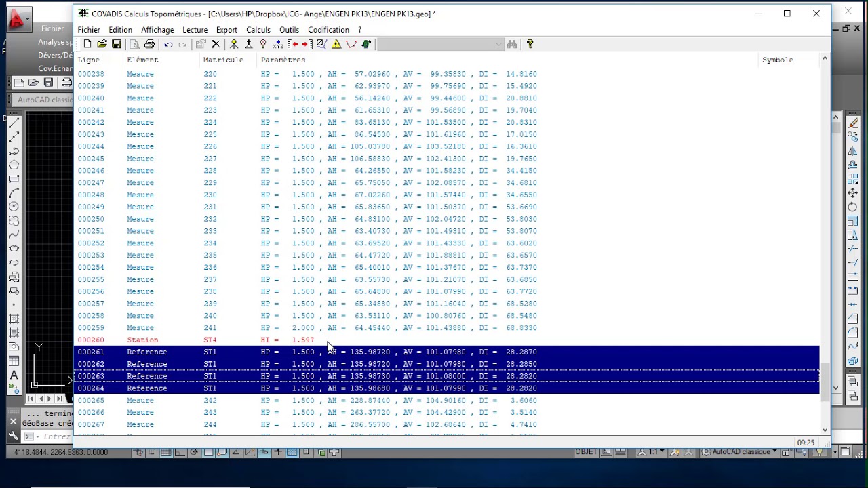Viewport: 868px width, 488px height.
Task: Select Reference row 000264
Action: tap(447, 388)
